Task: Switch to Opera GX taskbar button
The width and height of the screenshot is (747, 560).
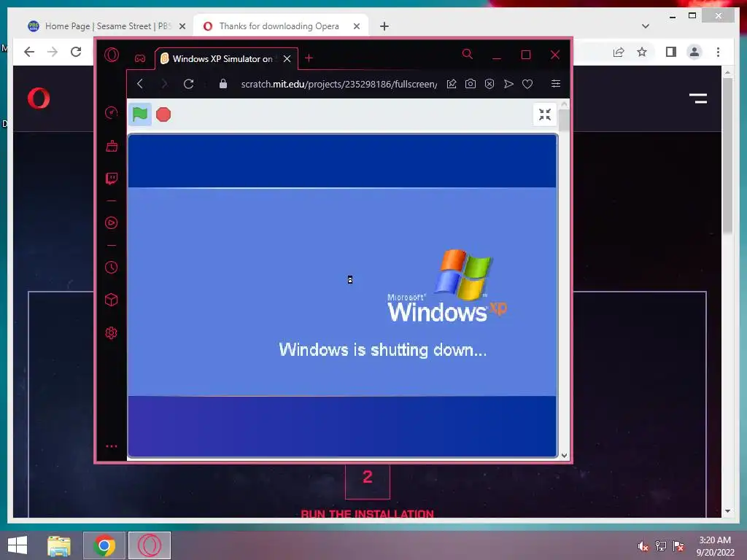Action: tap(150, 545)
